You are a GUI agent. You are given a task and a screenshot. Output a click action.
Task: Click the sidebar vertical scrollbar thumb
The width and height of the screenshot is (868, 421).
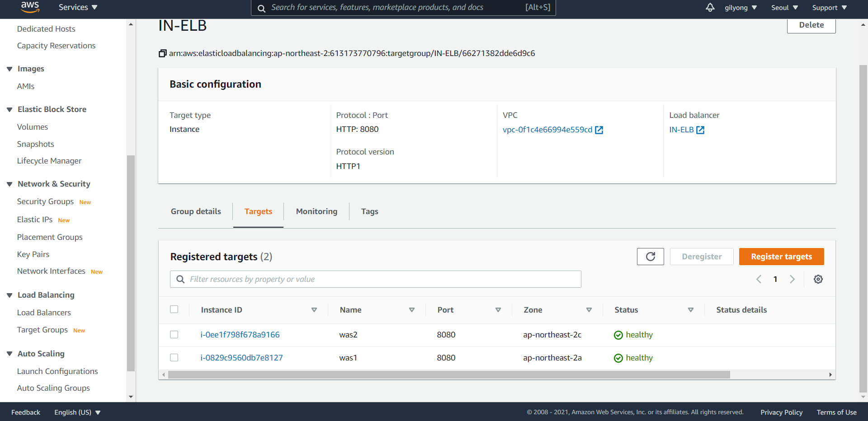click(131, 263)
